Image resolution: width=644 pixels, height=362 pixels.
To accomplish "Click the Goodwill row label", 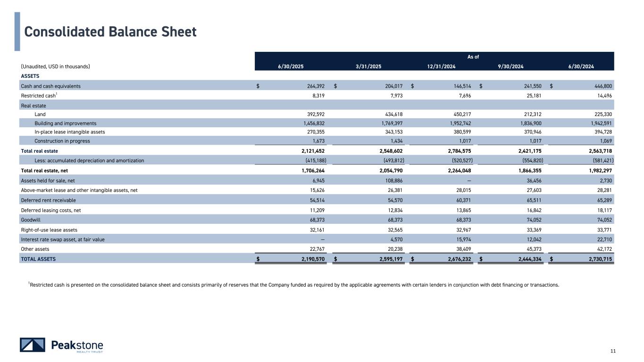I will point(31,220).
